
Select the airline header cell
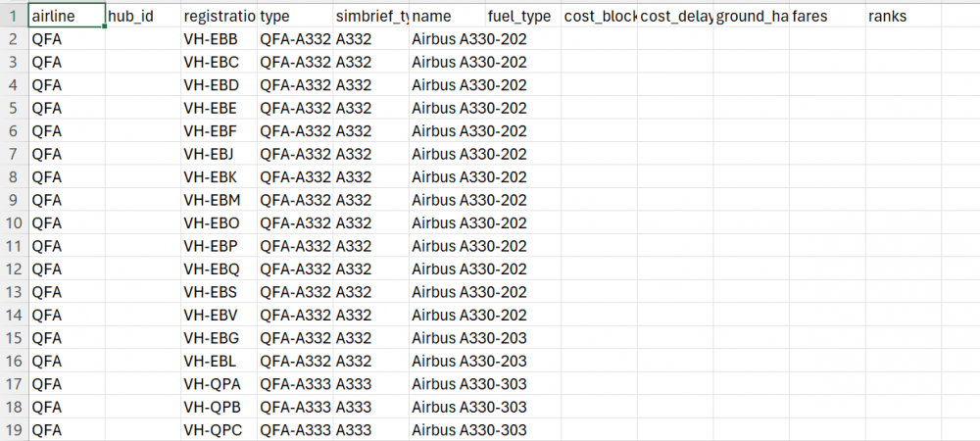[66, 17]
